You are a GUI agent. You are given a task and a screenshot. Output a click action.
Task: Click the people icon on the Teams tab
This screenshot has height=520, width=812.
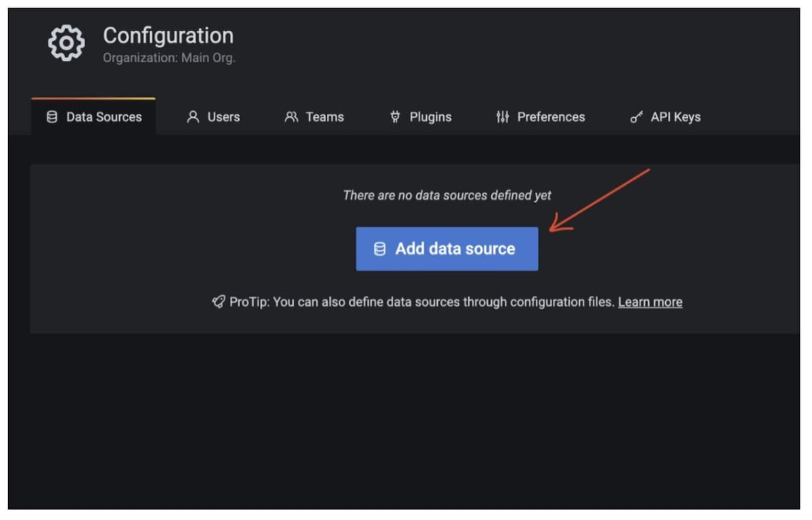coord(292,116)
